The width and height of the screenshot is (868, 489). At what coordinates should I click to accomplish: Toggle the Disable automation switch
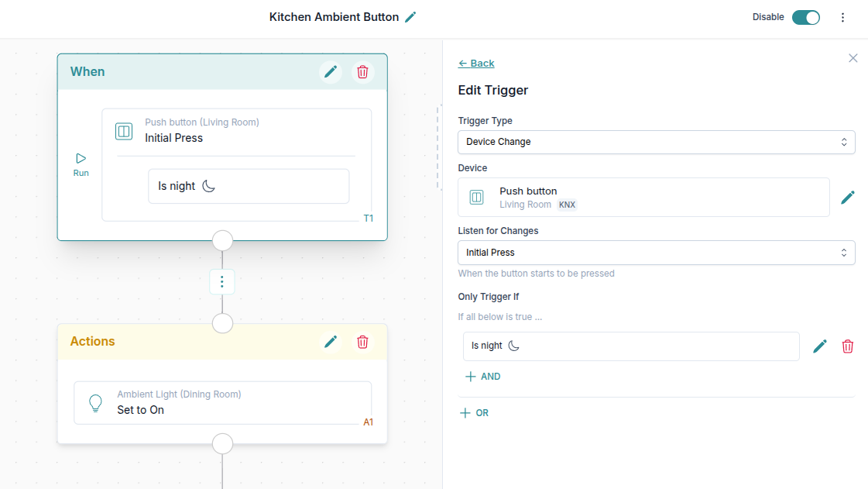pyautogui.click(x=805, y=17)
